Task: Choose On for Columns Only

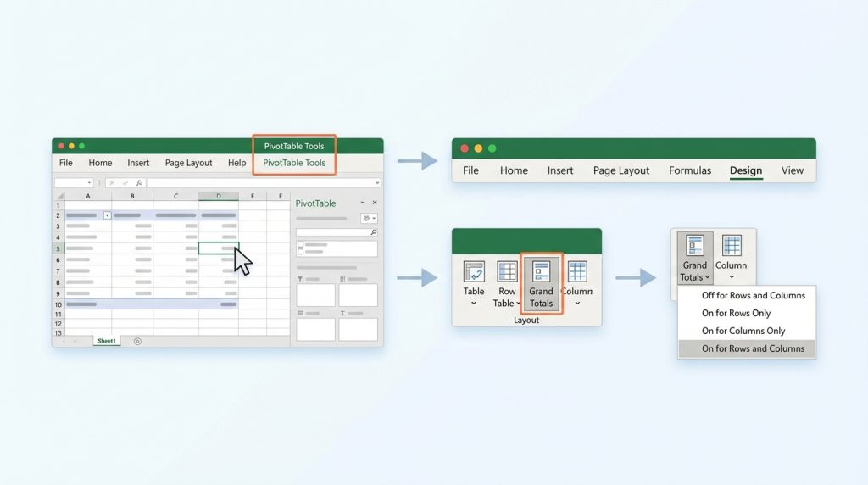Action: (747, 331)
